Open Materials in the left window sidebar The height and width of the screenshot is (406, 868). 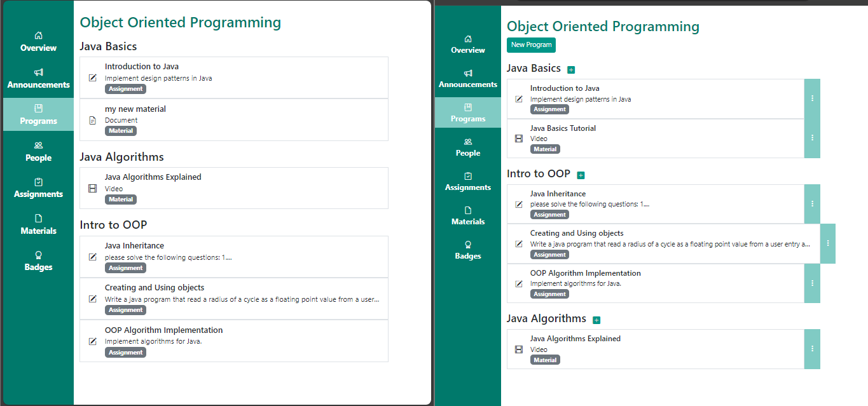click(38, 225)
